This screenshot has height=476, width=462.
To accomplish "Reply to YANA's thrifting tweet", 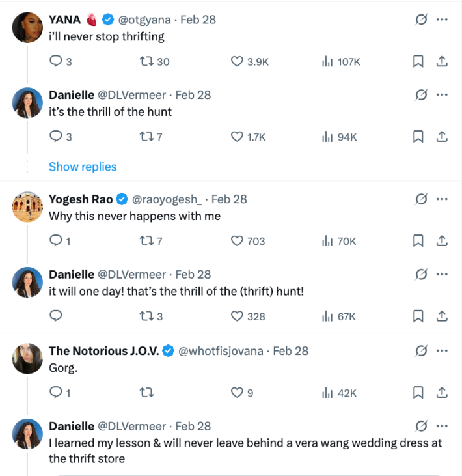I will click(56, 62).
